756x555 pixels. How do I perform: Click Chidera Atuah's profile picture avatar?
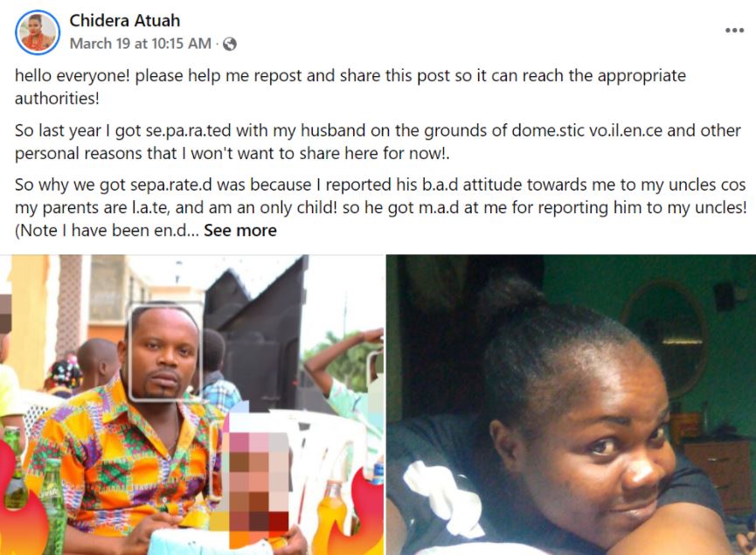coord(38,33)
